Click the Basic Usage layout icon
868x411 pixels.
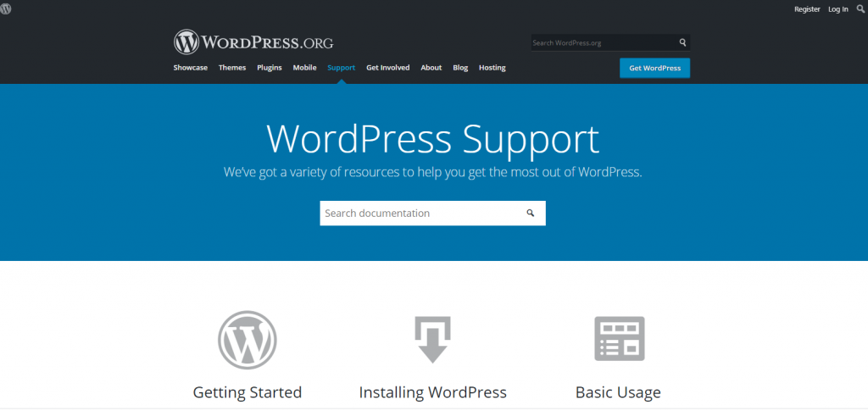point(619,338)
